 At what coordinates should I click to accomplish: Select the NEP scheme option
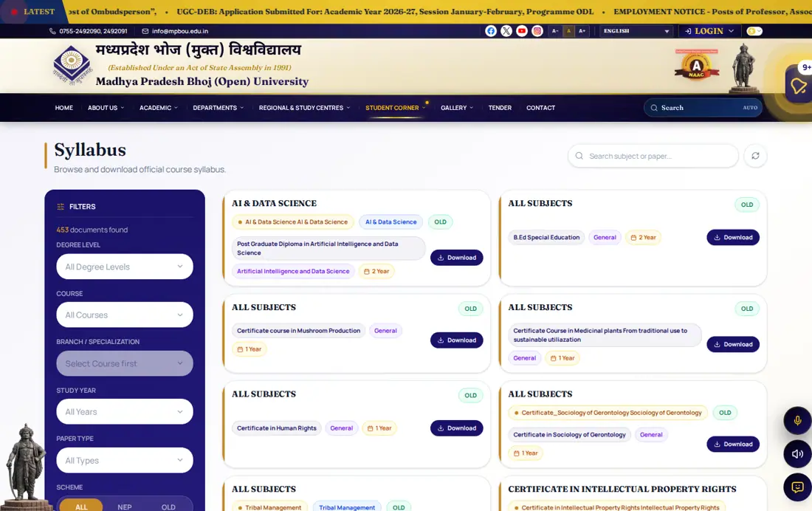click(x=124, y=507)
